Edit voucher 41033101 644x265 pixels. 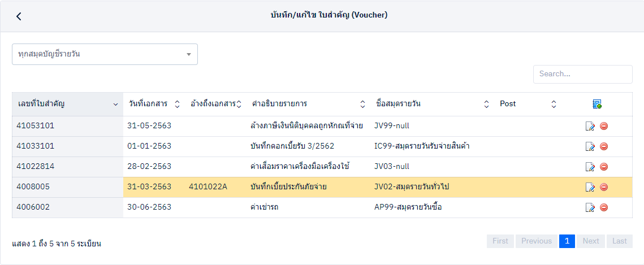click(590, 146)
